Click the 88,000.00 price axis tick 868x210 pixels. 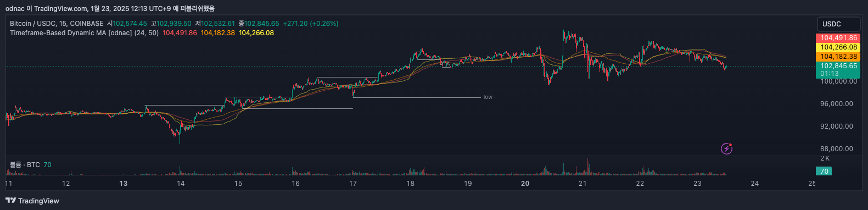coord(837,149)
